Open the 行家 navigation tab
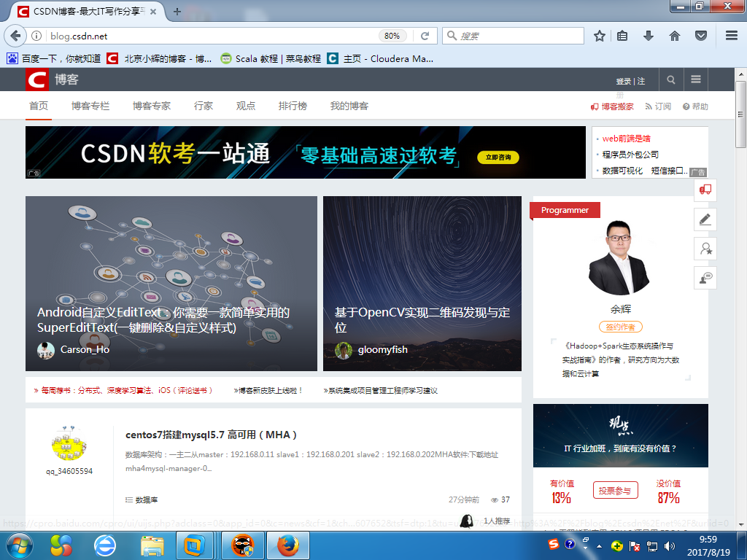 [204, 106]
